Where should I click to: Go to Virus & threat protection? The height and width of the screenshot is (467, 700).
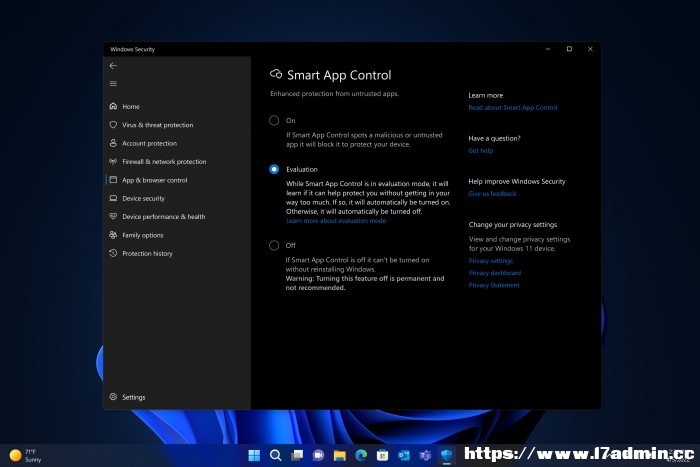pos(158,125)
